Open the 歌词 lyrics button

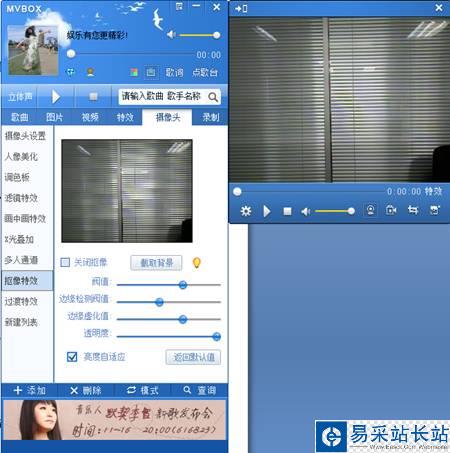[175, 72]
